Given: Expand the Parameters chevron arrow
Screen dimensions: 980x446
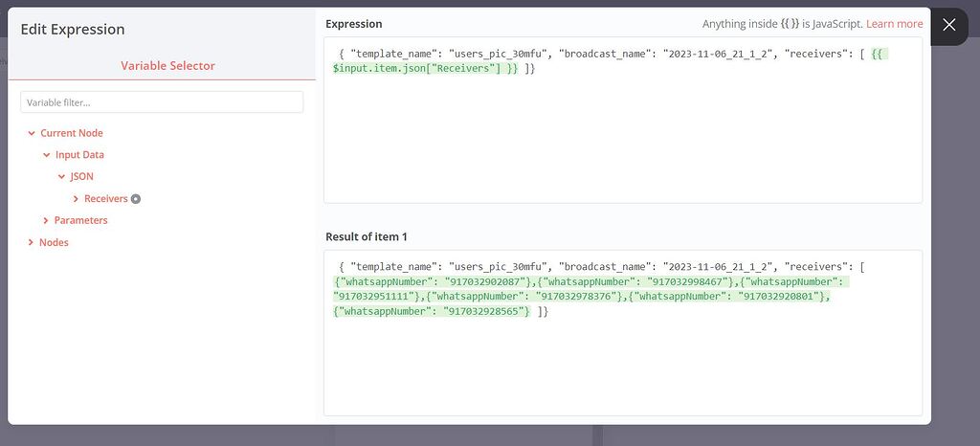Looking at the screenshot, I should (x=46, y=221).
